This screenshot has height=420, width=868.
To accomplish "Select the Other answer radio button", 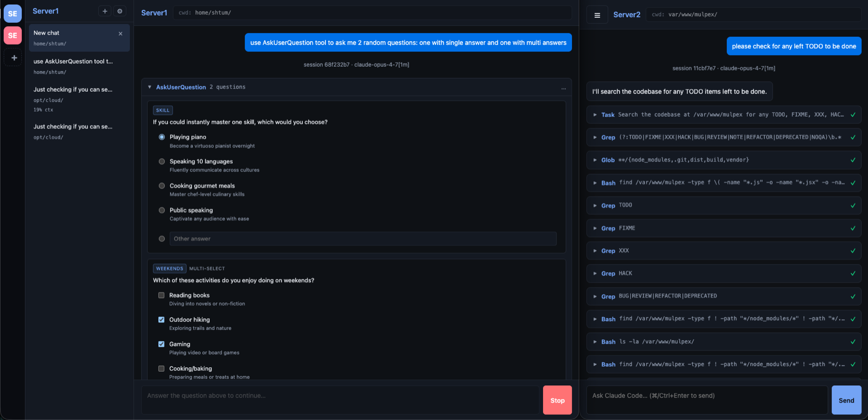I will tap(162, 239).
